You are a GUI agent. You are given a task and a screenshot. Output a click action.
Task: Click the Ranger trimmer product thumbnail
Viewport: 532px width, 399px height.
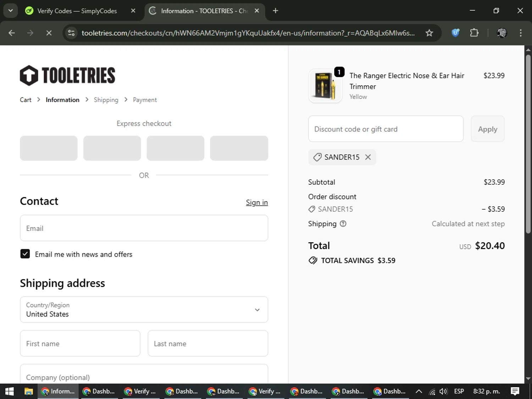325,86
